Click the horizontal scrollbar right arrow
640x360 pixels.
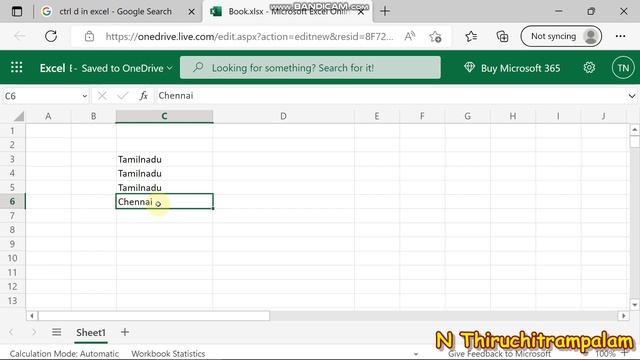(x=623, y=316)
